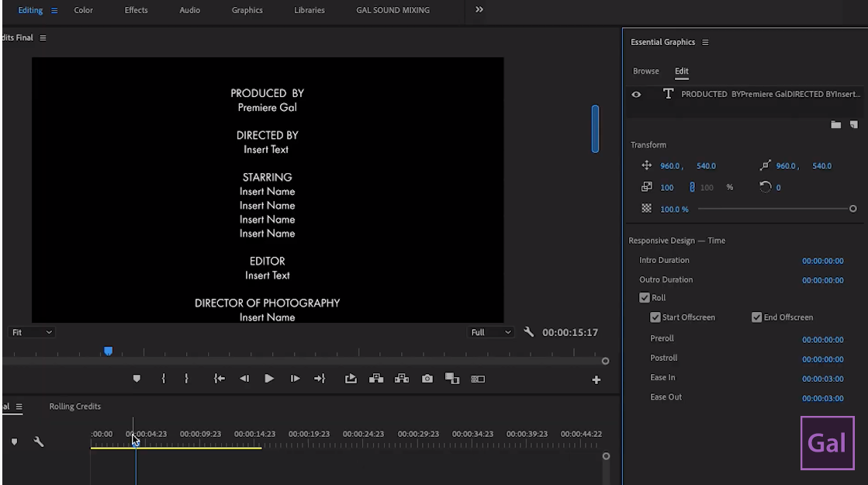Hide the credits text layer with the eye toggle
This screenshot has height=485, width=868.
(636, 94)
